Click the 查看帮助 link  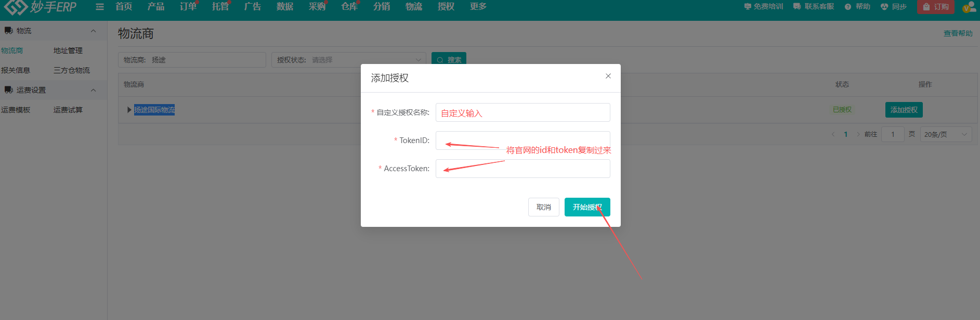tap(958, 33)
